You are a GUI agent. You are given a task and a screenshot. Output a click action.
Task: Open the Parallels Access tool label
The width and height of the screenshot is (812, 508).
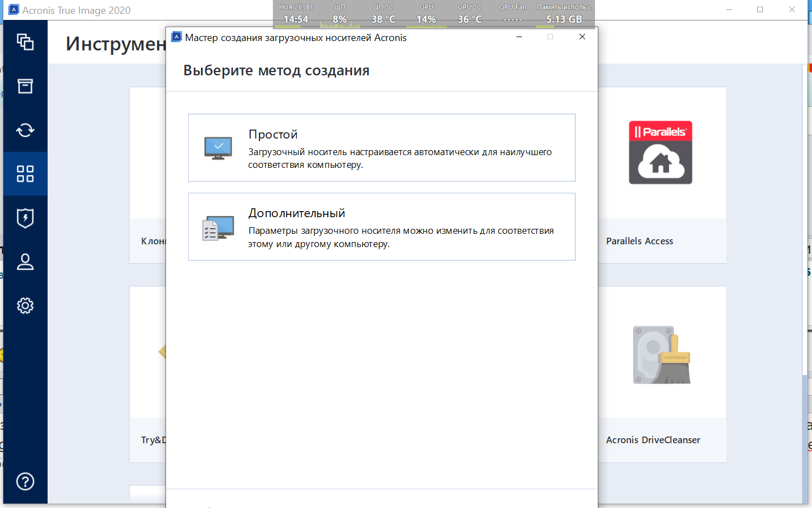pyautogui.click(x=639, y=241)
